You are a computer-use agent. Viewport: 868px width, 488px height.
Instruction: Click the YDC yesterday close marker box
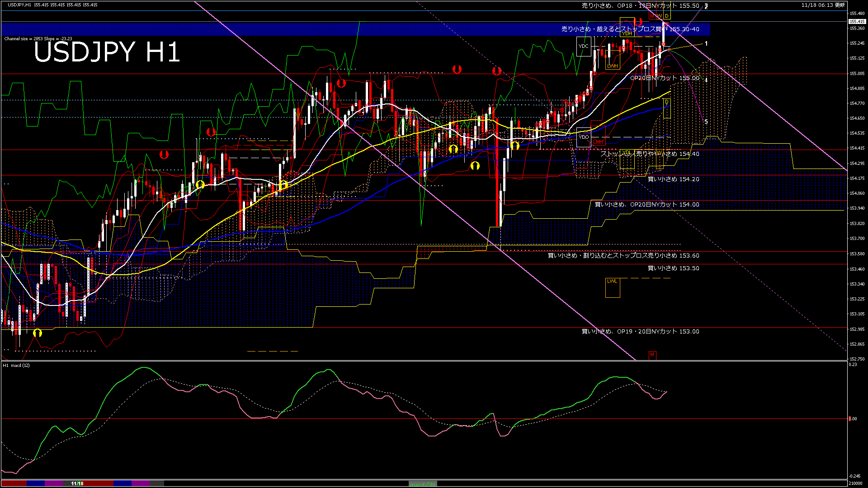584,47
